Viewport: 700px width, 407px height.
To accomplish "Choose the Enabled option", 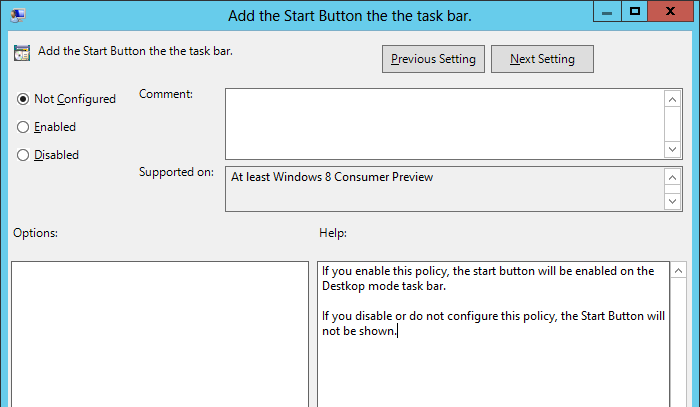I will pyautogui.click(x=23, y=127).
